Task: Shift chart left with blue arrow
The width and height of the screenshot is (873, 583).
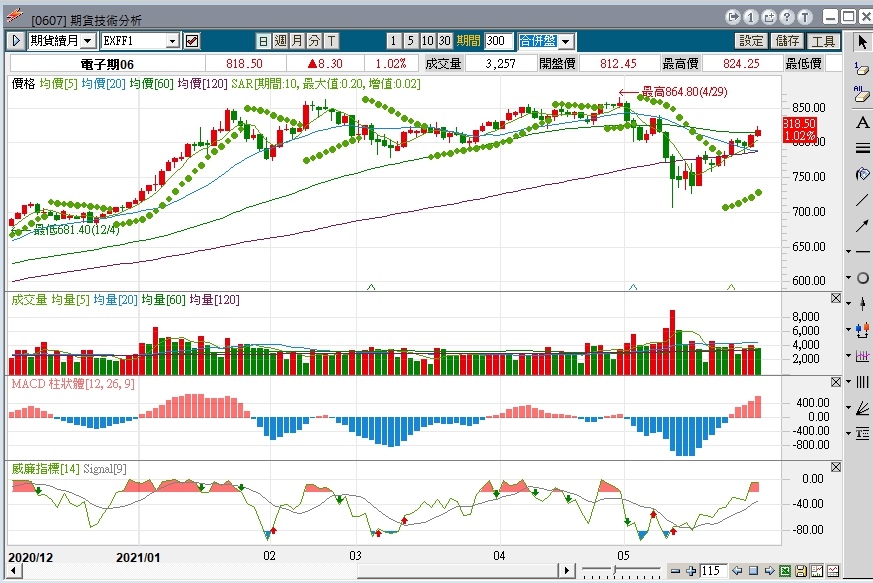Action: 737,570
